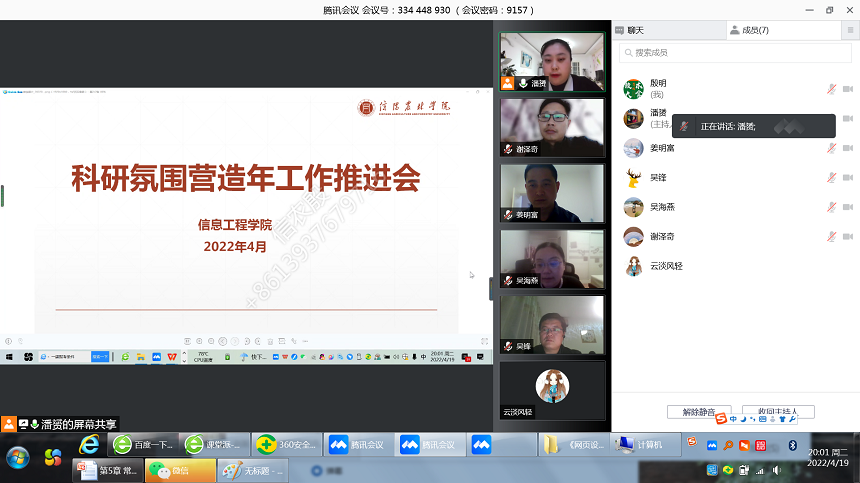Screen dimensions: 860x483
Task: Toggle 殷明's muted microphone icon
Action: tap(831, 89)
